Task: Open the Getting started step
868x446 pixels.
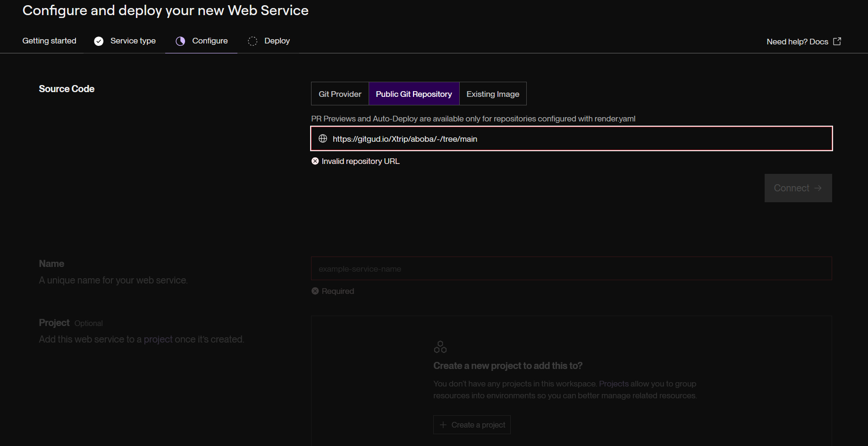Action: 49,41
